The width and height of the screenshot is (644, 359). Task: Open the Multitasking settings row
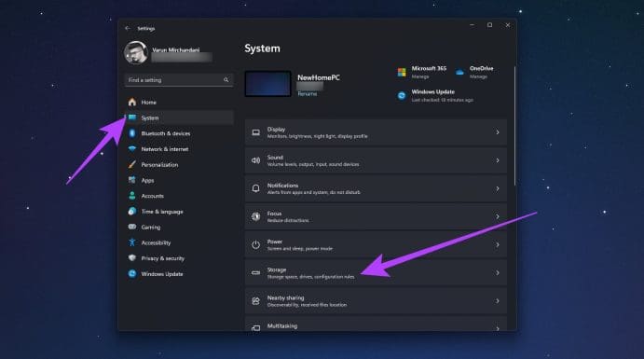[x=376, y=324]
